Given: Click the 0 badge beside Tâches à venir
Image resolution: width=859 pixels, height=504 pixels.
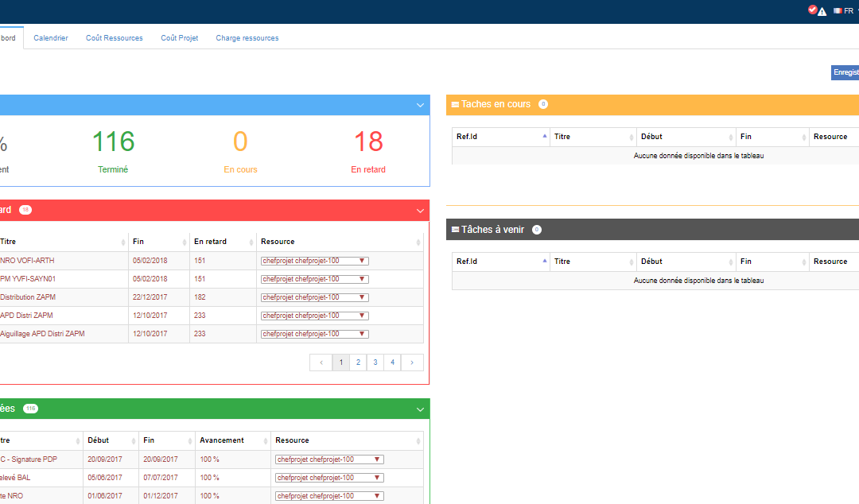Looking at the screenshot, I should point(537,230).
